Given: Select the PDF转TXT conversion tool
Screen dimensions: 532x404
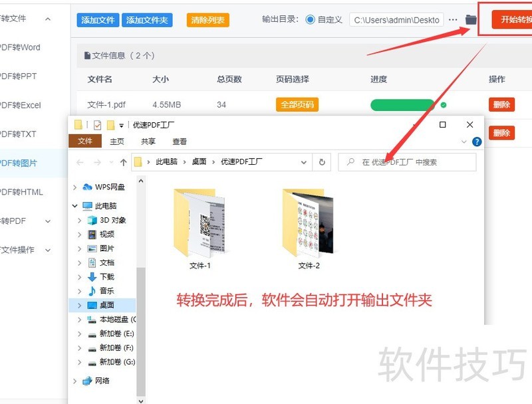Looking at the screenshot, I should pos(19,133).
